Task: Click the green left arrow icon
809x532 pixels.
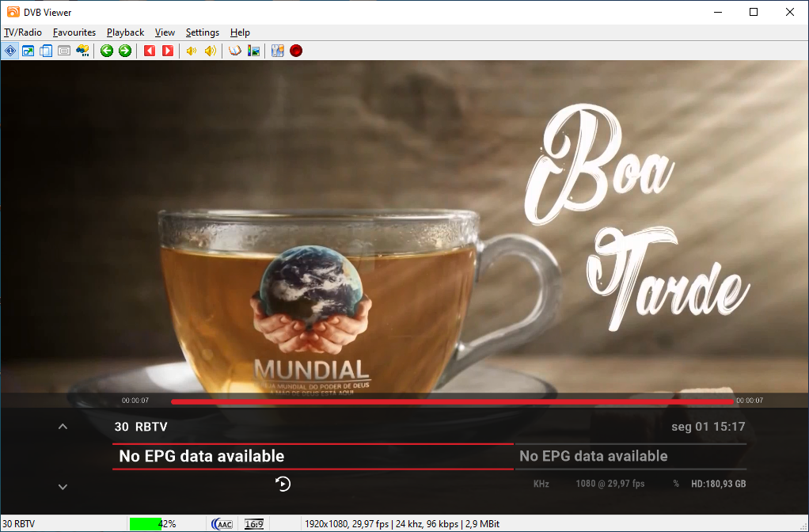Action: (107, 51)
